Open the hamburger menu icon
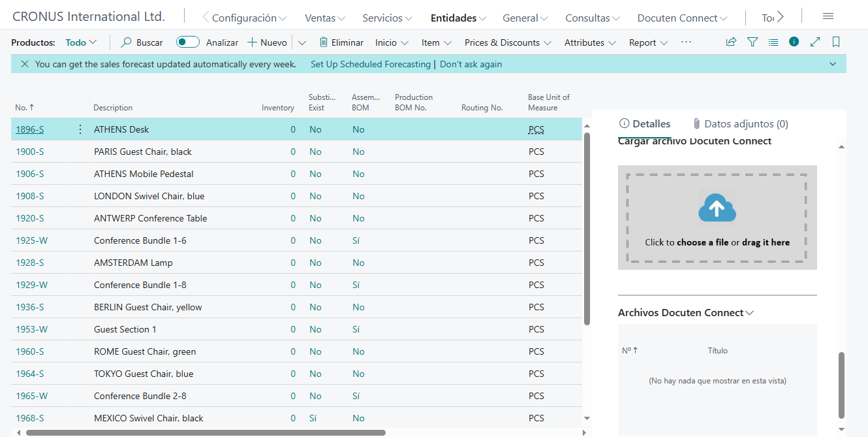 coord(828,17)
